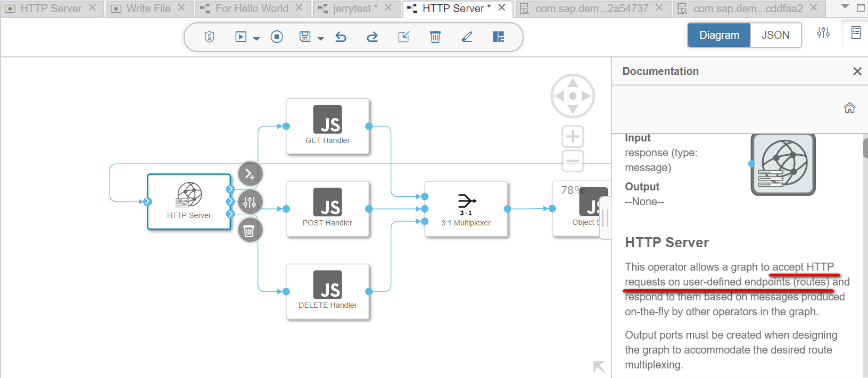Select the POST Handler JS operator
This screenshot has height=378, width=868.
[x=328, y=209]
